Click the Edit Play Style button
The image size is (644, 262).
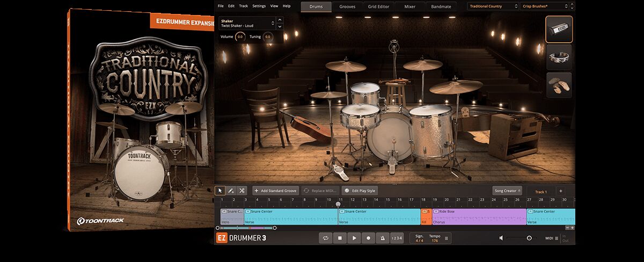pos(360,191)
